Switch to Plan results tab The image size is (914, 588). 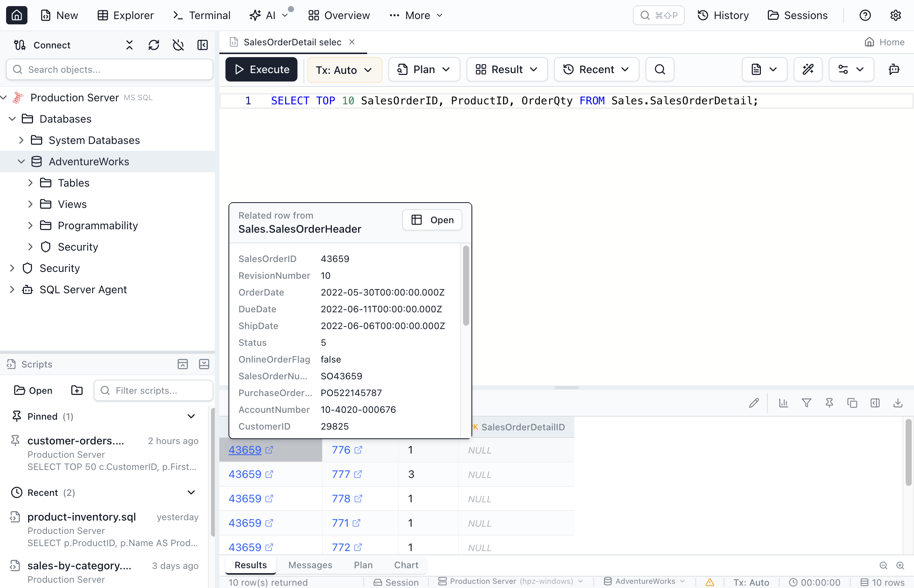(x=363, y=565)
